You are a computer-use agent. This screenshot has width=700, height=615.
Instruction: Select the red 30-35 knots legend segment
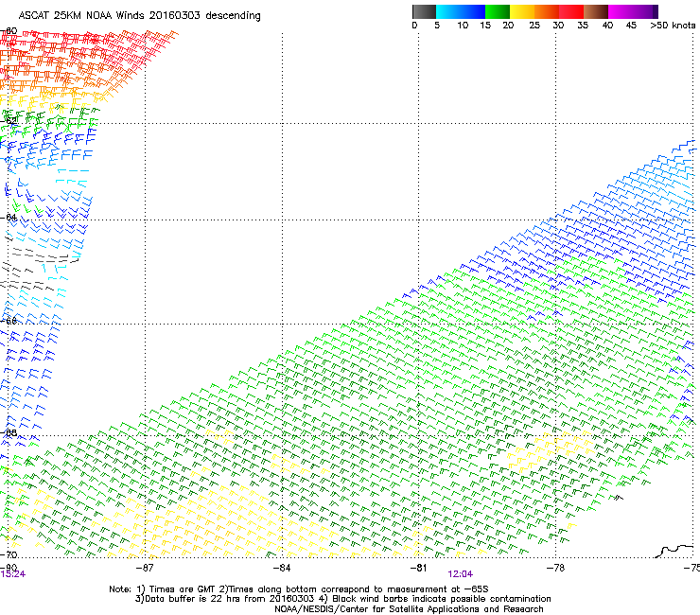[x=571, y=11]
